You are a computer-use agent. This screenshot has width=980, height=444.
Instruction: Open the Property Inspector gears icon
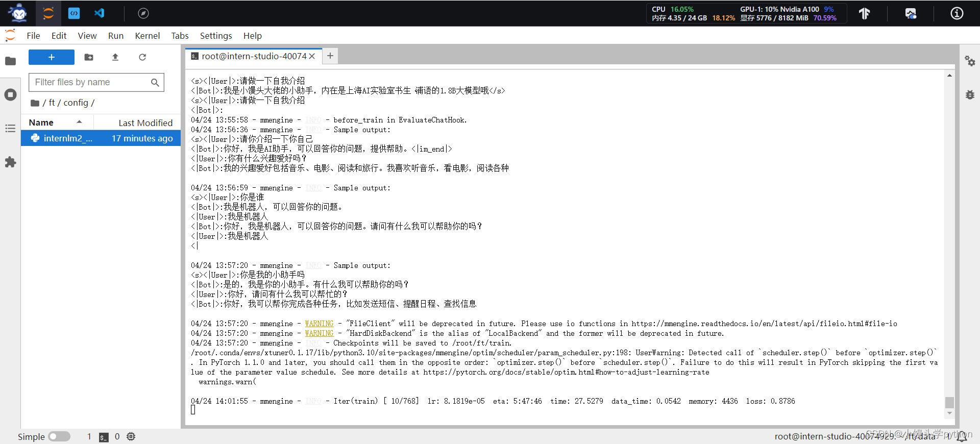tap(970, 61)
